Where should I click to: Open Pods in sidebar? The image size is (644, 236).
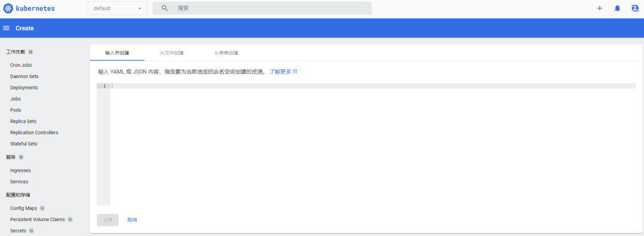click(x=16, y=110)
